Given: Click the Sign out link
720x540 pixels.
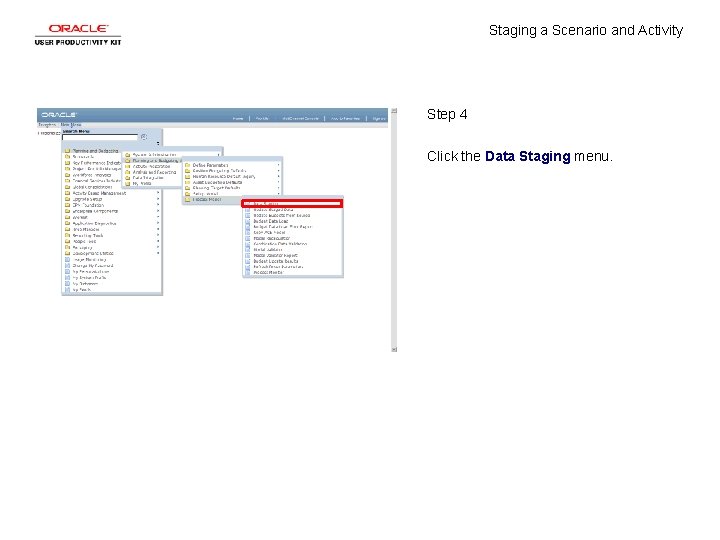Looking at the screenshot, I should (x=379, y=118).
